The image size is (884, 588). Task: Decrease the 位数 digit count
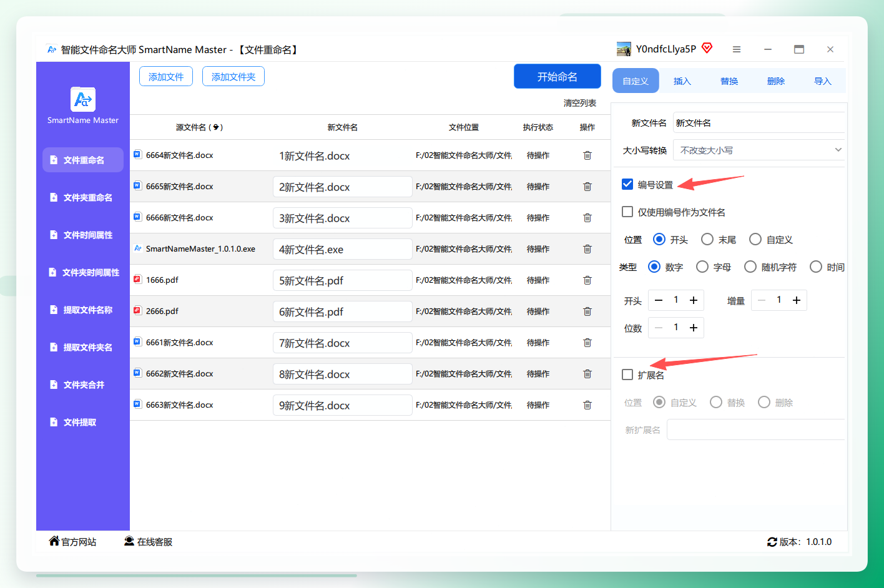tap(659, 328)
